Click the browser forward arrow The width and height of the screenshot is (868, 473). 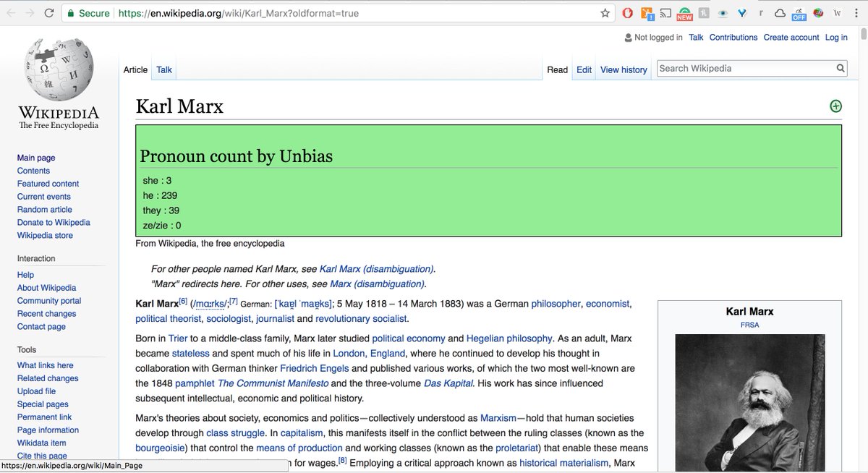coord(30,13)
